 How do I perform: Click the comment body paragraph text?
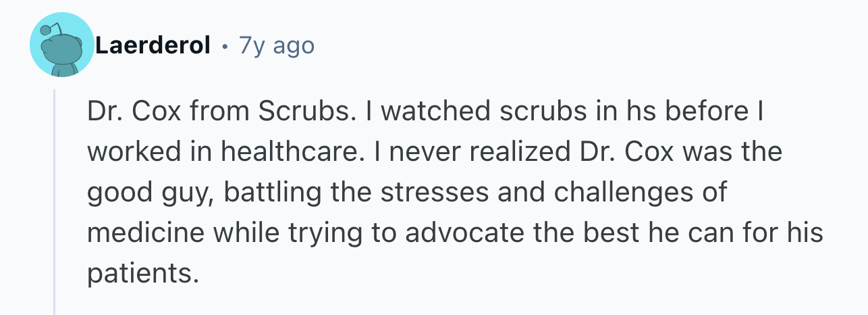tap(456, 193)
